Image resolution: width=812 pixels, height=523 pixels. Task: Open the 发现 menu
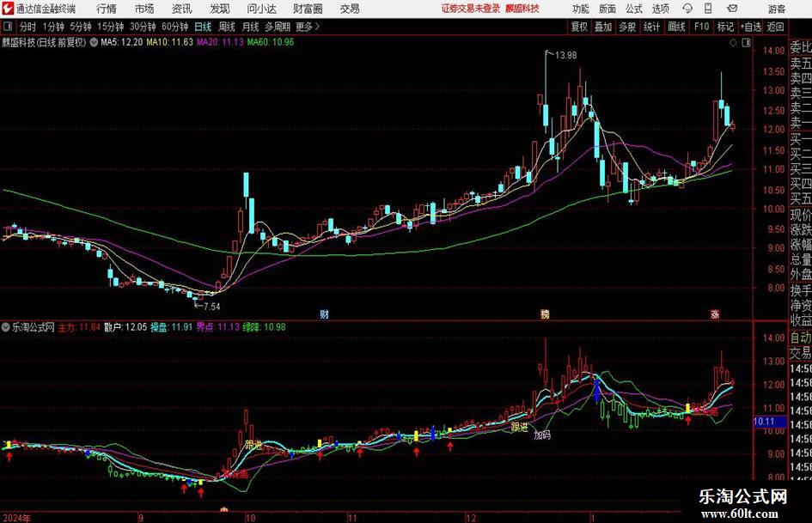pyautogui.click(x=220, y=9)
